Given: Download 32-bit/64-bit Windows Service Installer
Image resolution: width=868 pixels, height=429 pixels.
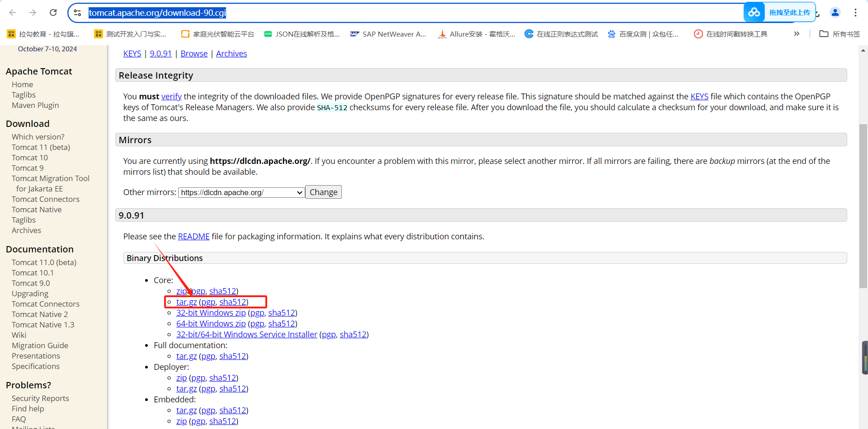Looking at the screenshot, I should coord(246,334).
